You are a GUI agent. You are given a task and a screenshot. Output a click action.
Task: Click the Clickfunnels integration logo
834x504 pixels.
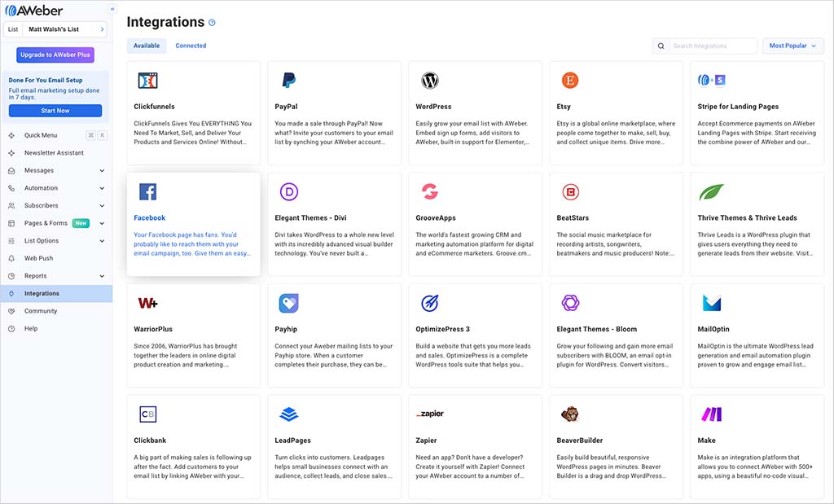click(x=148, y=81)
